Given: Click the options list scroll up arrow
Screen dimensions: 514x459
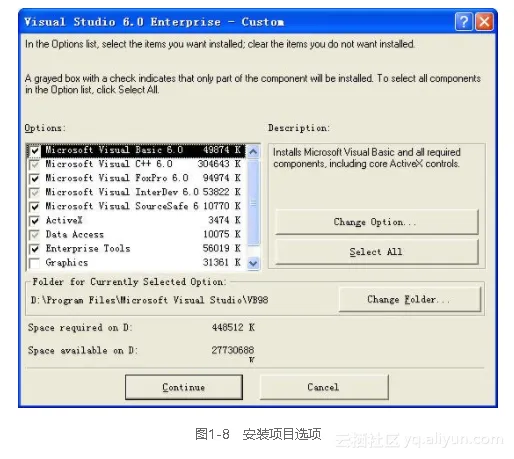Looking at the screenshot, I should 253,152.
